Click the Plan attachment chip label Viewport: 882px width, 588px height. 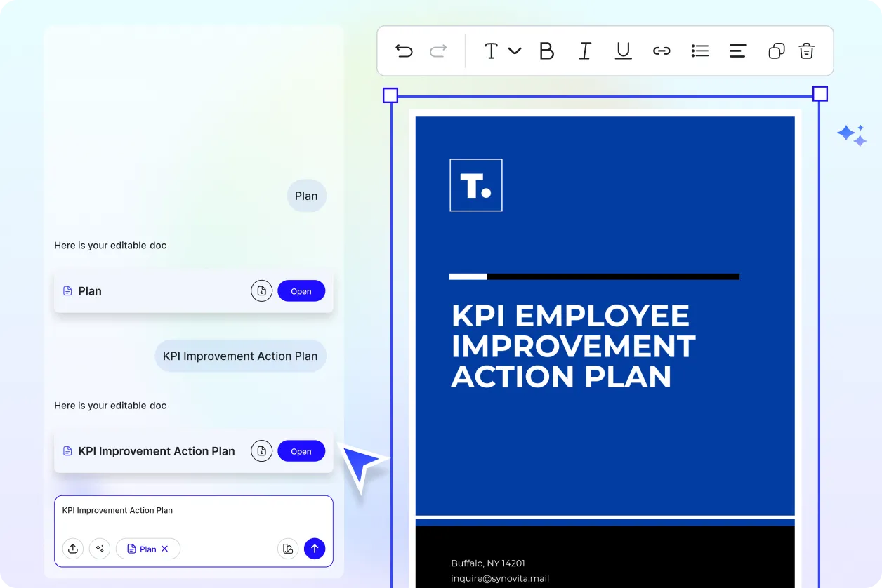148,549
